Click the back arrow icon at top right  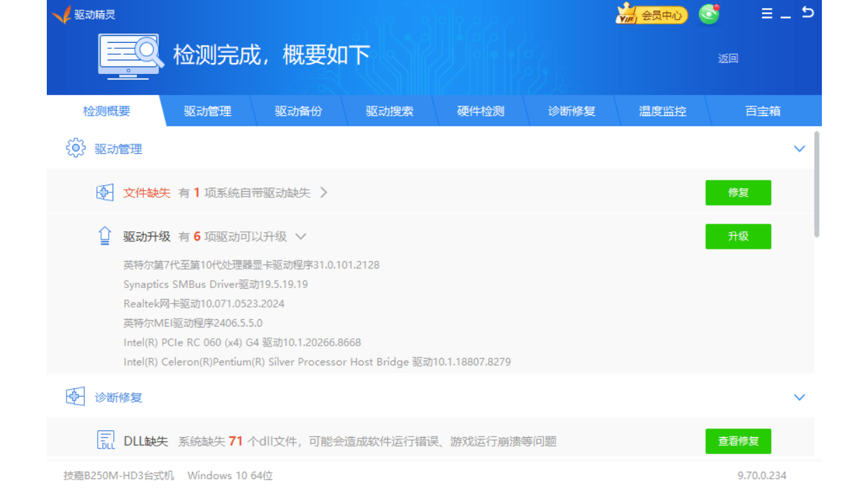[808, 12]
